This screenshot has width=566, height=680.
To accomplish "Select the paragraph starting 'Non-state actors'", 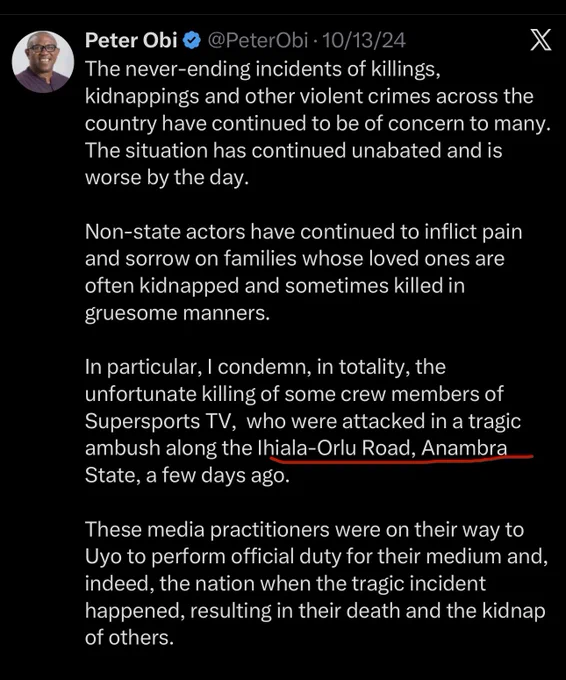I will tap(303, 272).
